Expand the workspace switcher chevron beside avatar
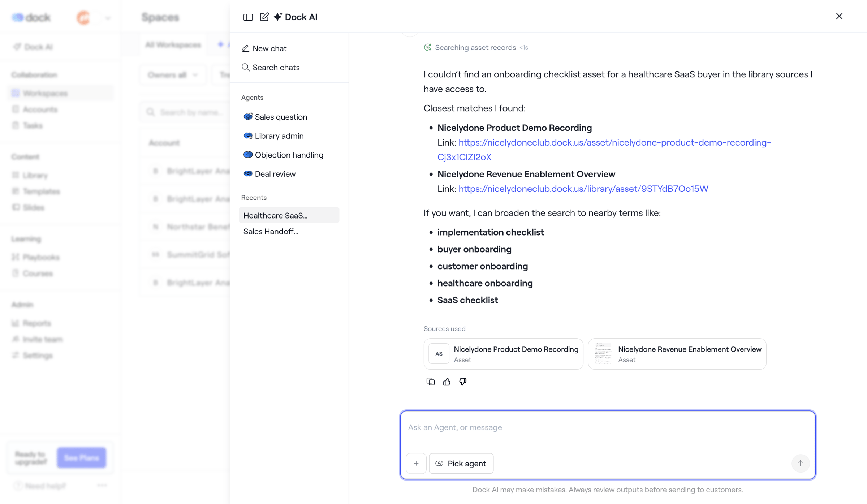 click(x=108, y=18)
